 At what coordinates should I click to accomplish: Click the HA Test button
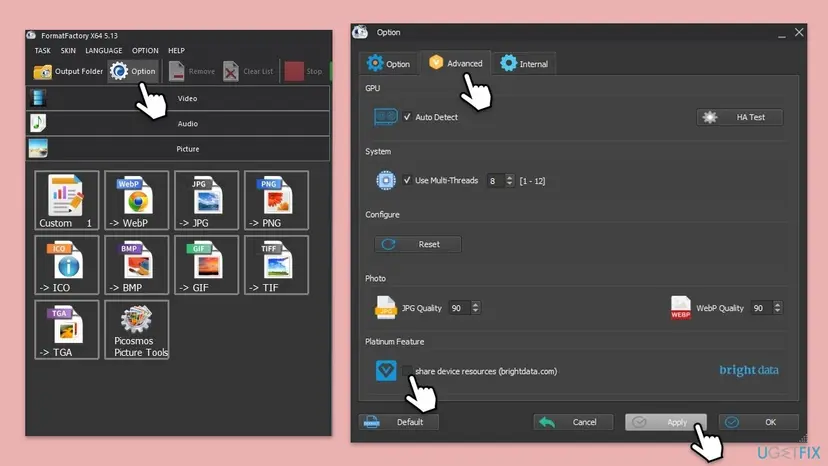pyautogui.click(x=740, y=117)
